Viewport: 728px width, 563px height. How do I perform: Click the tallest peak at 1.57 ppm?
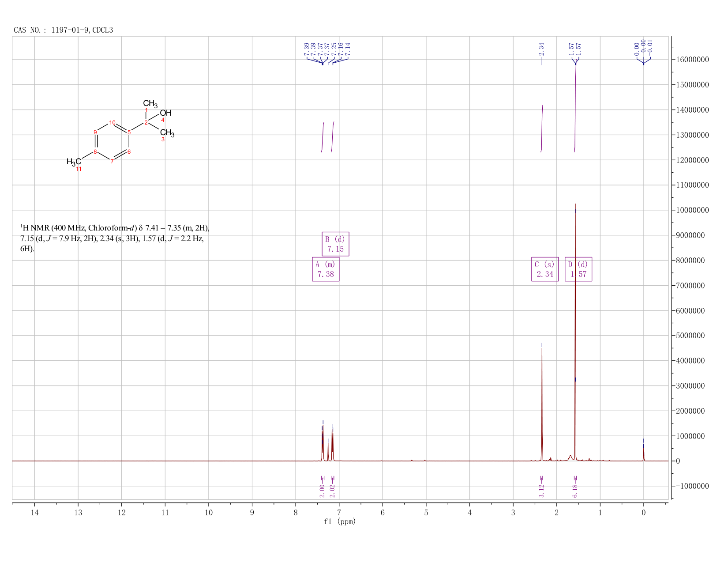click(x=575, y=331)
